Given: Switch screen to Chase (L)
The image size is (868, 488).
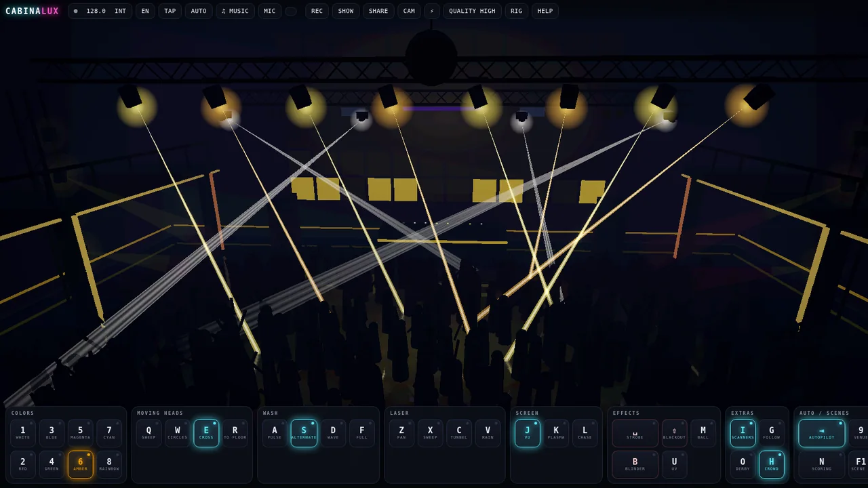Looking at the screenshot, I should (x=585, y=433).
